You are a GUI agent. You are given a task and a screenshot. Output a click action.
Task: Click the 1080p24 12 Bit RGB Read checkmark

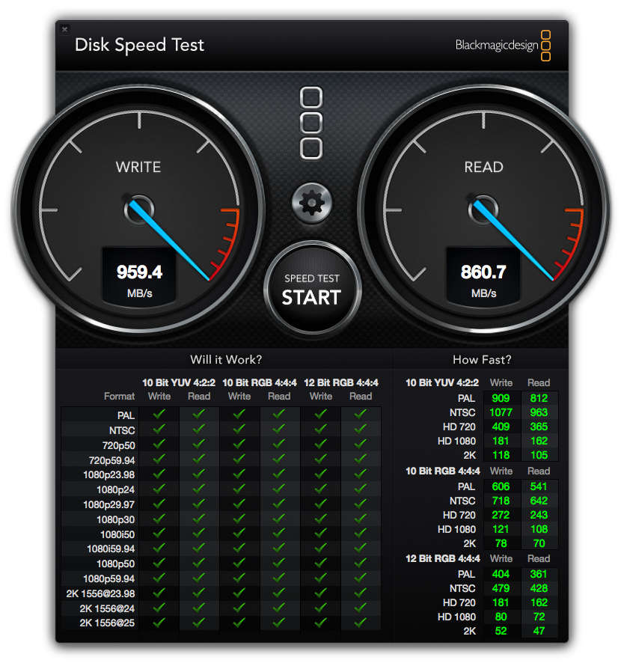(x=361, y=489)
